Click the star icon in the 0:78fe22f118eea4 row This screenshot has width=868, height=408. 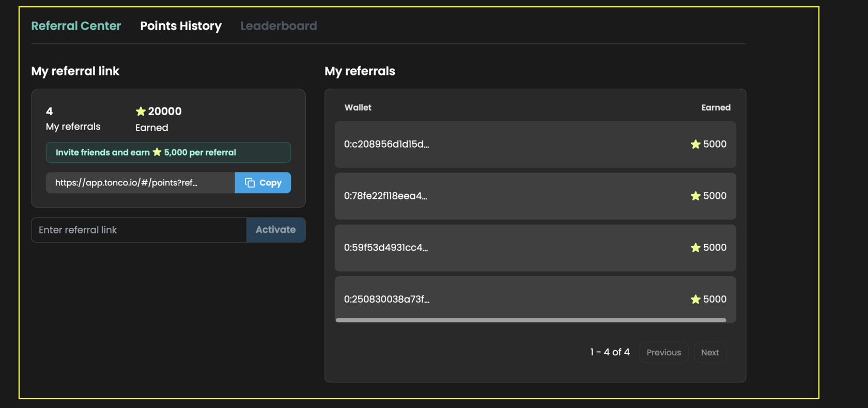pos(695,196)
